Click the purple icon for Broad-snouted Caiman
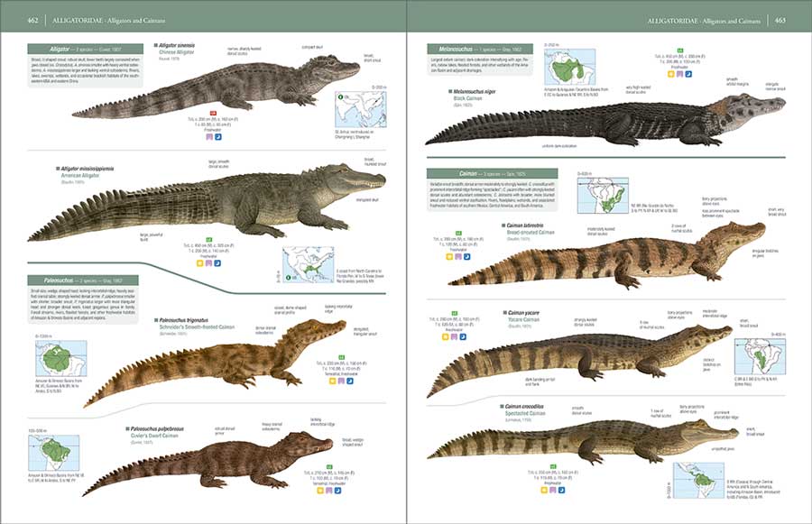 coord(457,257)
